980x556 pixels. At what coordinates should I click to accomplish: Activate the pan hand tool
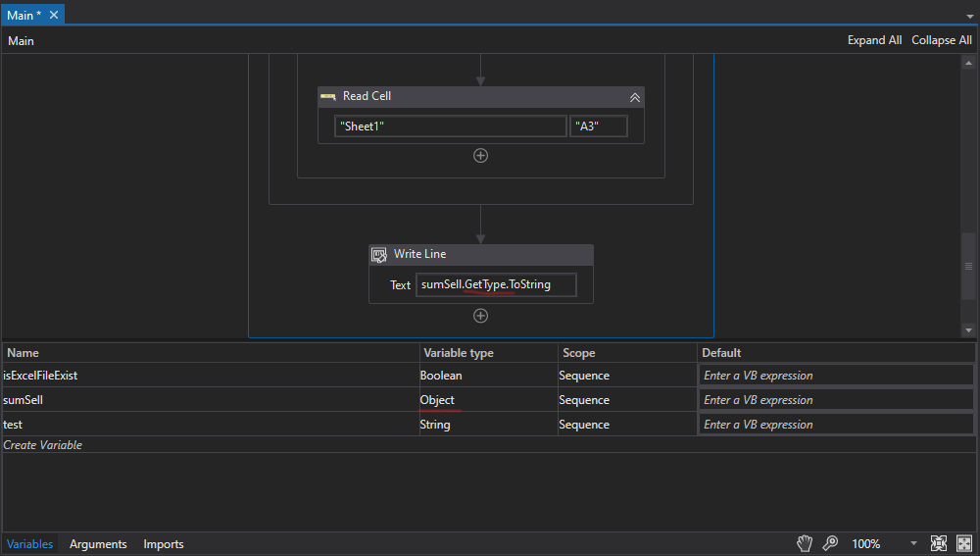805,543
